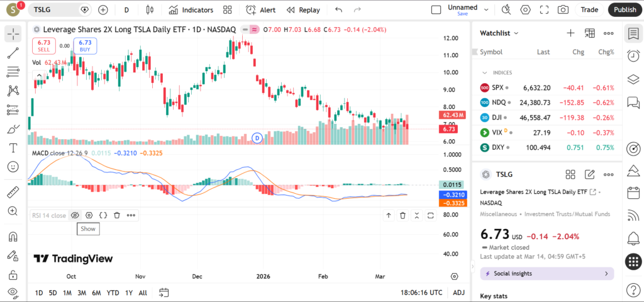Open the Social insights banner

[x=547, y=274]
